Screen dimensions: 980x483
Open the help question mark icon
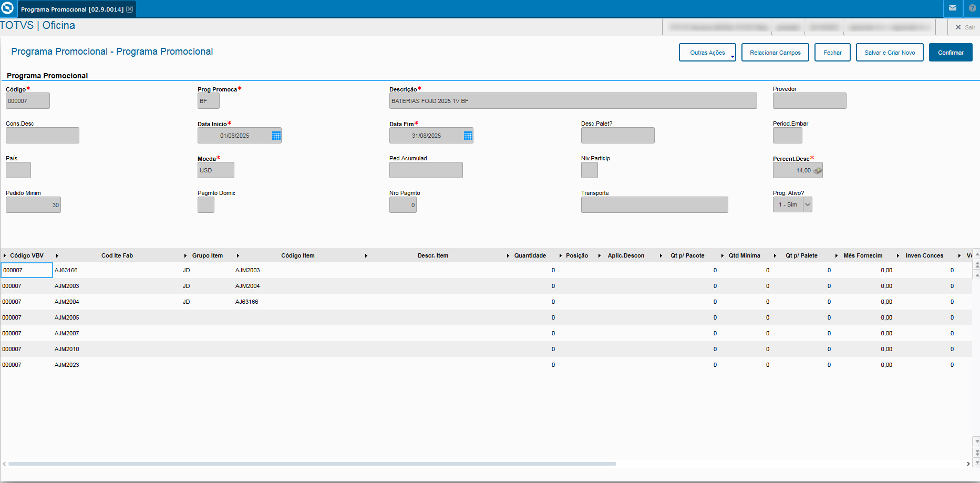(x=972, y=8)
